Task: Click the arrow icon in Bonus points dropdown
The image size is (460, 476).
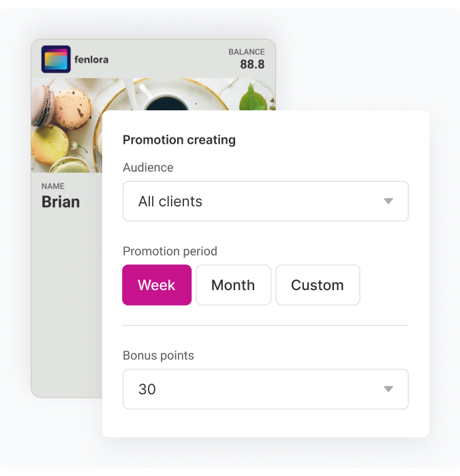Action: [x=388, y=390]
